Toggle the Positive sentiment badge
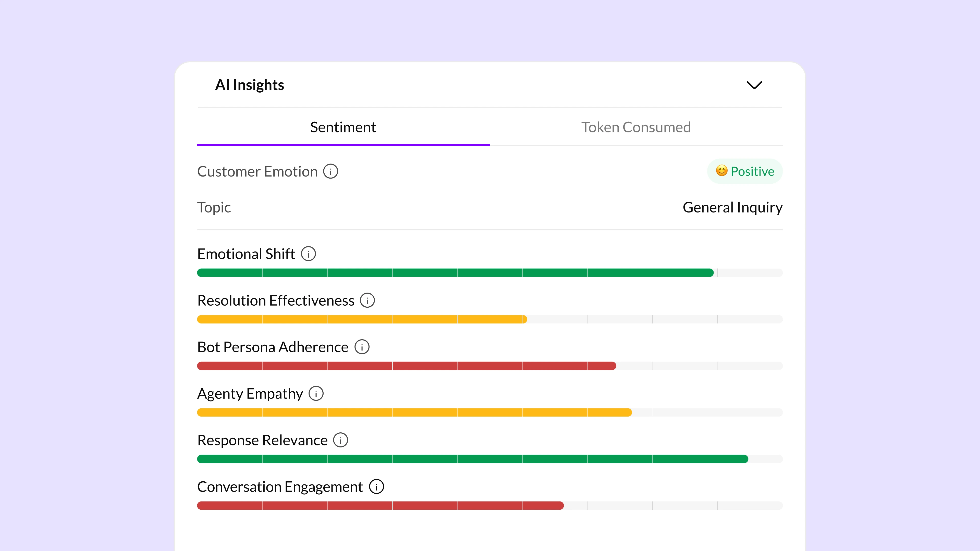The image size is (980, 551). 744,171
